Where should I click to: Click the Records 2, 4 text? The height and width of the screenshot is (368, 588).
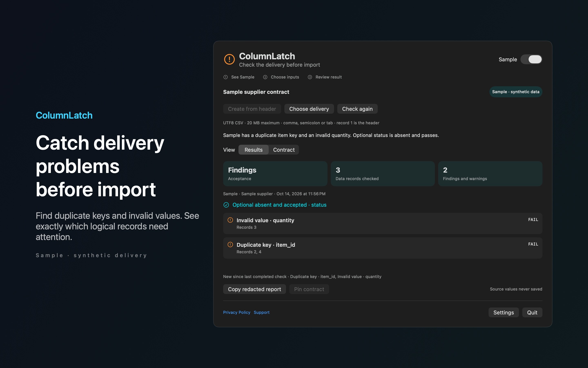point(249,252)
